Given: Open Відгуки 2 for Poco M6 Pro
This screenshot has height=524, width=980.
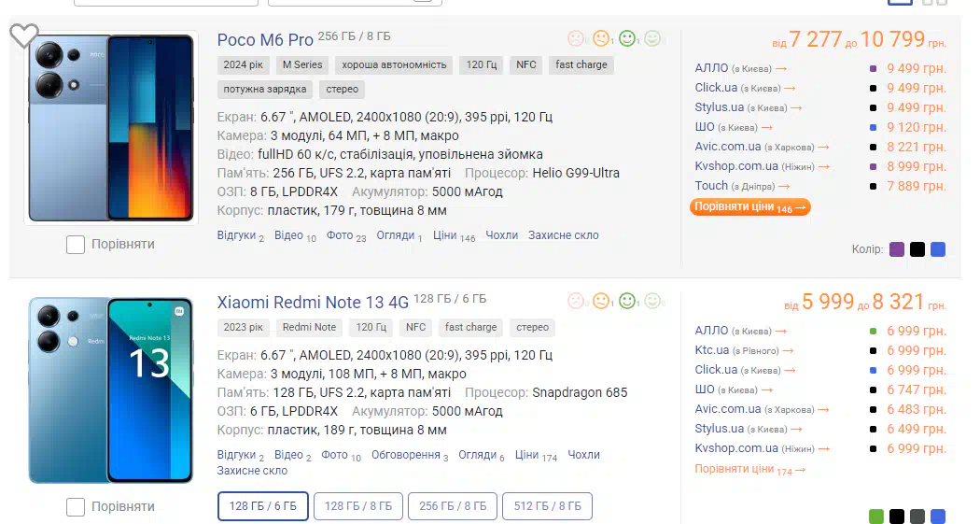Looking at the screenshot, I should [x=241, y=235].
